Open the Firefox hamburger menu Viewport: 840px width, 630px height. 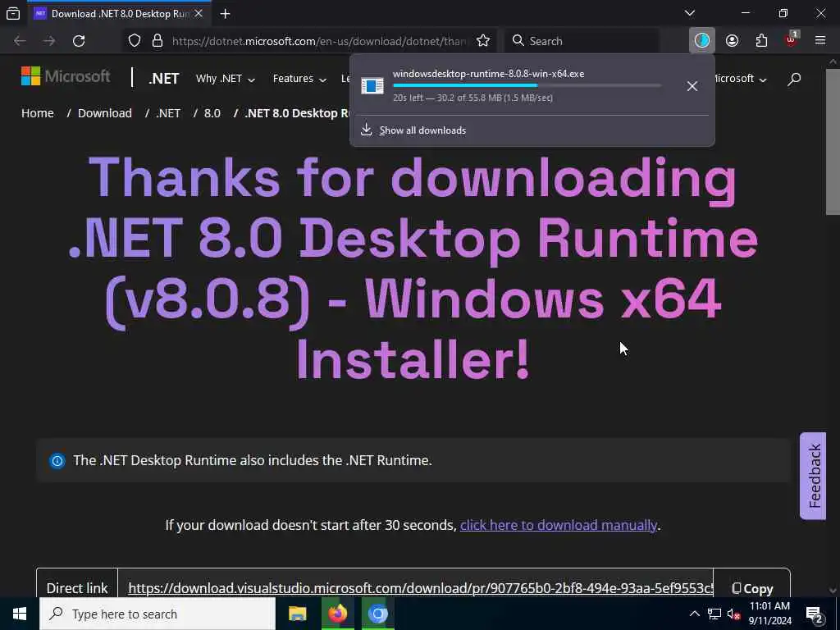pos(820,40)
